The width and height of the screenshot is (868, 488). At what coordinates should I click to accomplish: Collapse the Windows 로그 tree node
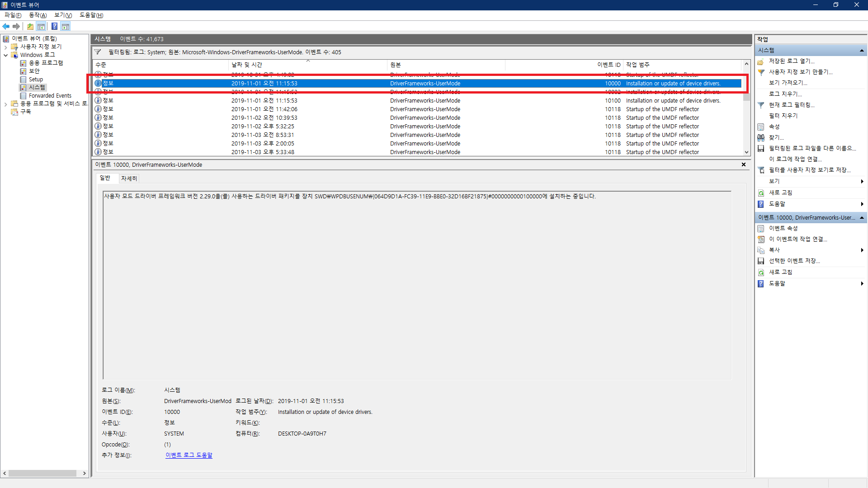point(5,55)
